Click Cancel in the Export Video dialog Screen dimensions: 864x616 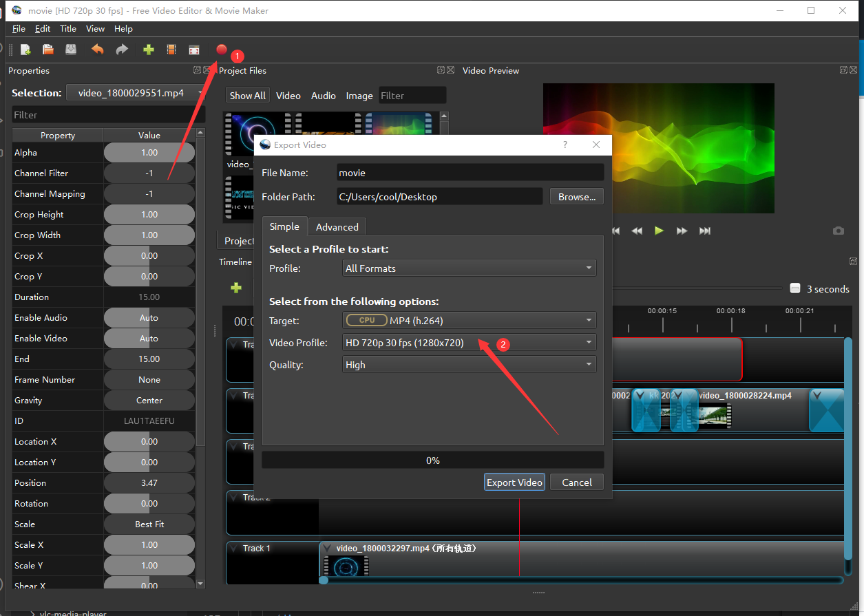click(x=576, y=482)
